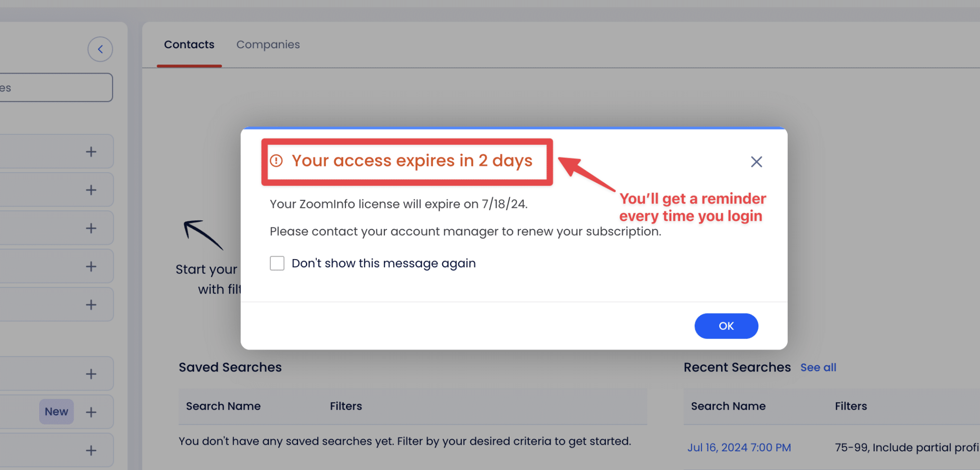The width and height of the screenshot is (980, 470).
Task: Add the filter marked New using its plus icon
Action: pyautogui.click(x=91, y=412)
